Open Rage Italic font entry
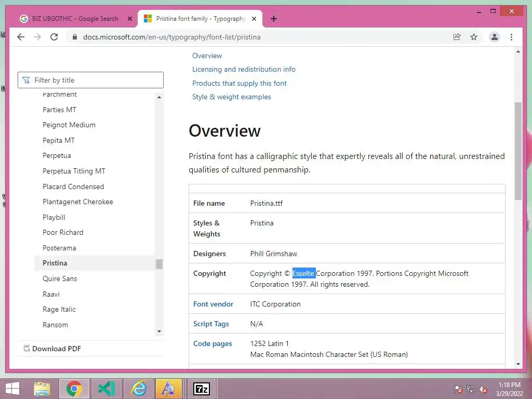 59,309
